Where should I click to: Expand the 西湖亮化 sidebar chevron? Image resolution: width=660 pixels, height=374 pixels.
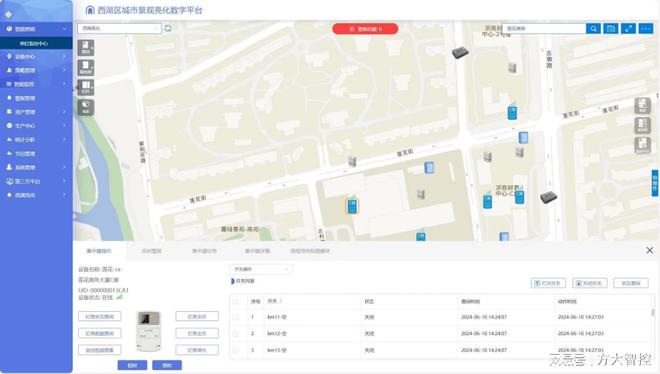[65, 195]
